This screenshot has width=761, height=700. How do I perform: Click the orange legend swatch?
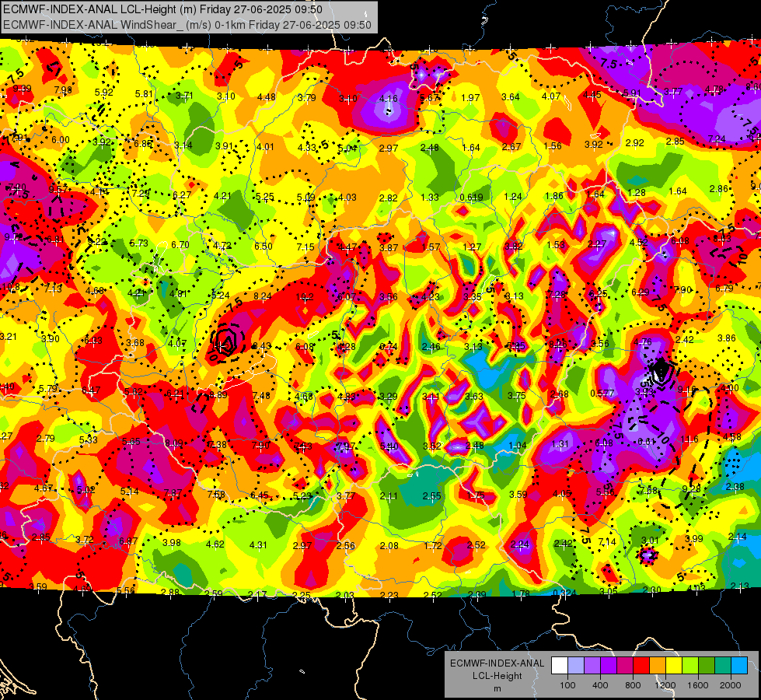tap(658, 666)
